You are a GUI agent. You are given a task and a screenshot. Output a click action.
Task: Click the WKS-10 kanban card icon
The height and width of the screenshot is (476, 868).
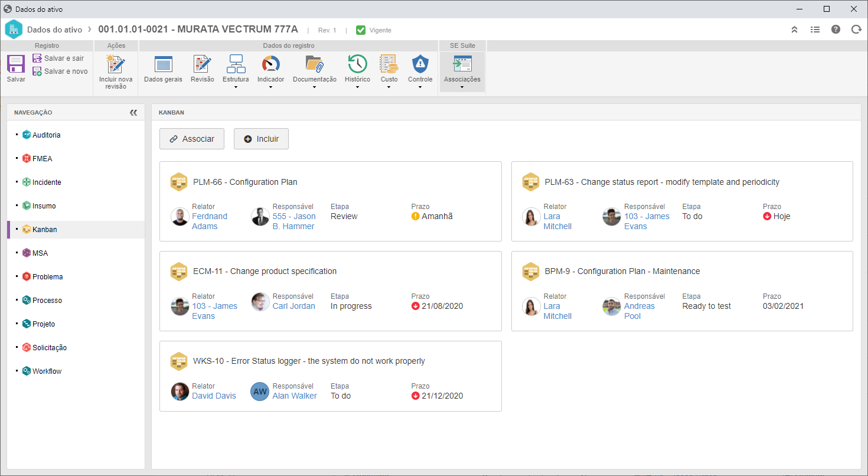(x=179, y=361)
